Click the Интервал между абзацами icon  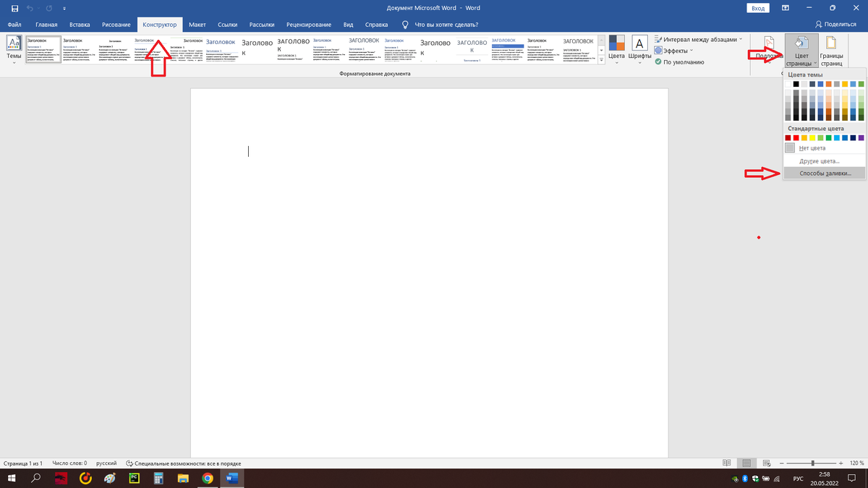pos(659,38)
